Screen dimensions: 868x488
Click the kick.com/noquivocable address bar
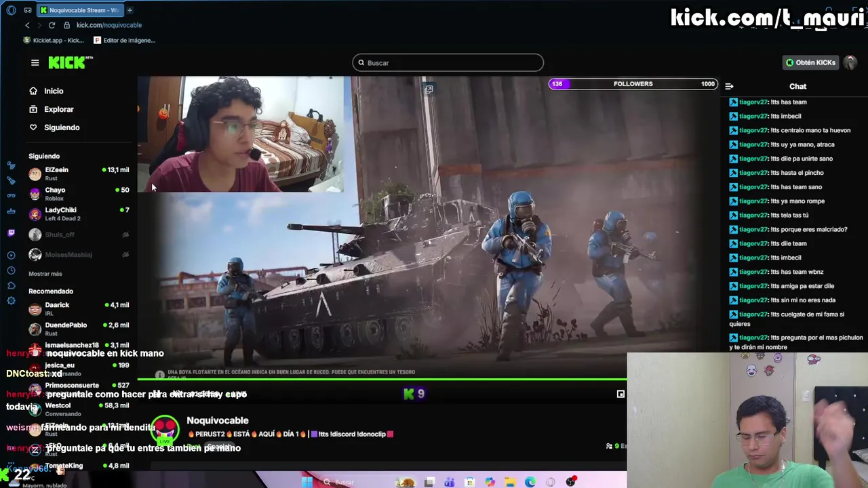109,25
